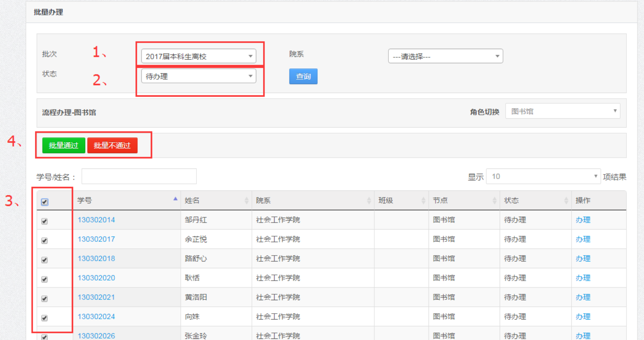Click the green 批量通过 button

(x=64, y=145)
